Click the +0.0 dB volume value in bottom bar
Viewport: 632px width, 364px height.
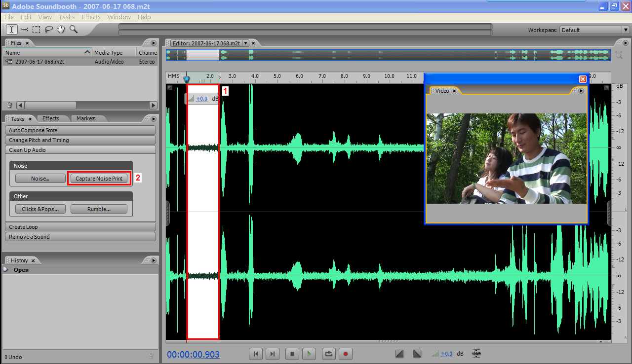click(446, 354)
